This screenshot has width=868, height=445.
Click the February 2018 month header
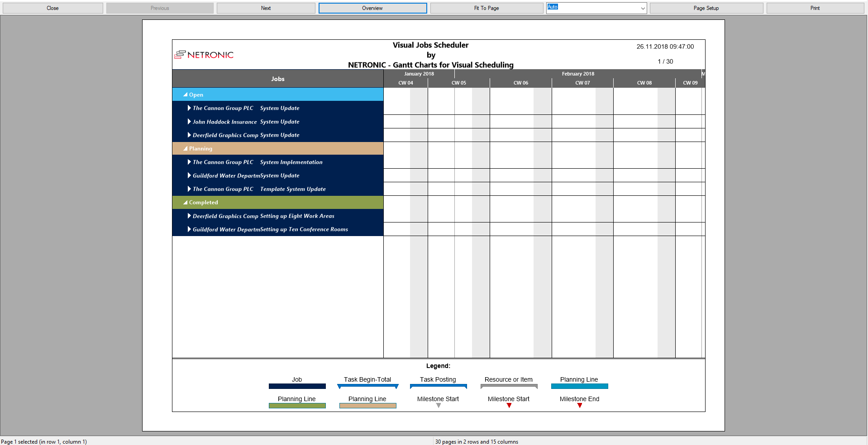(578, 74)
